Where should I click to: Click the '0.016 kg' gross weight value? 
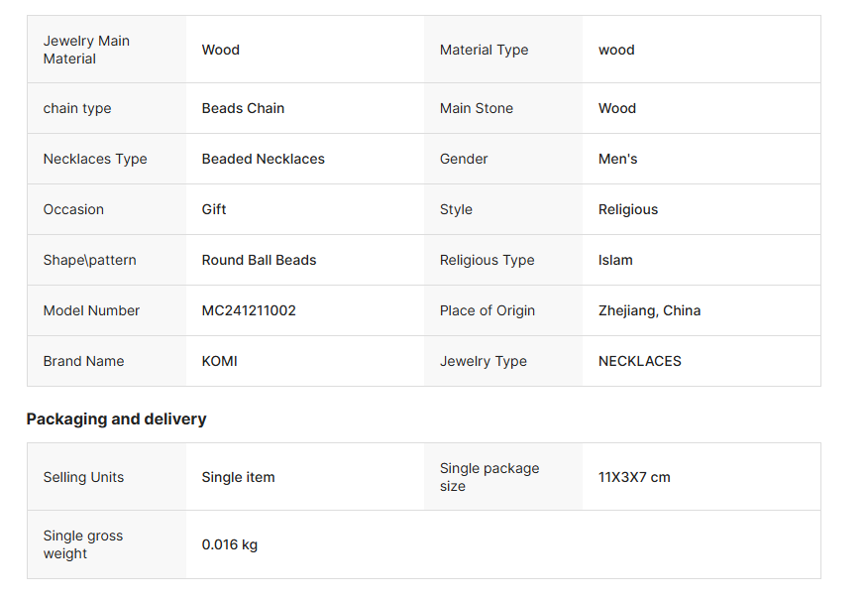pyautogui.click(x=229, y=544)
